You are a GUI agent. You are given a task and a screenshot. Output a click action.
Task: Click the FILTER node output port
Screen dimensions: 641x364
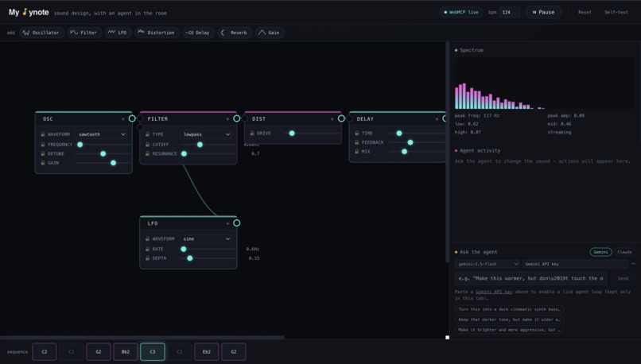click(237, 118)
